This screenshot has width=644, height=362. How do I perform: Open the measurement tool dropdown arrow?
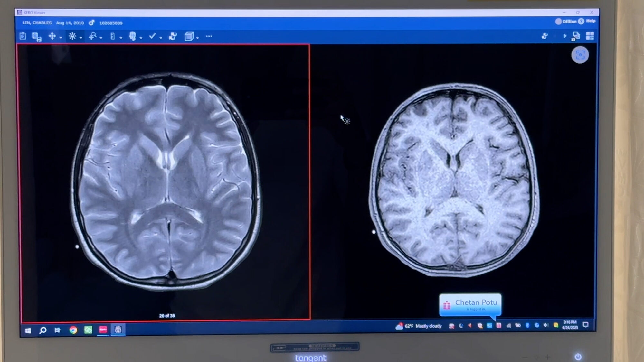pyautogui.click(x=121, y=38)
